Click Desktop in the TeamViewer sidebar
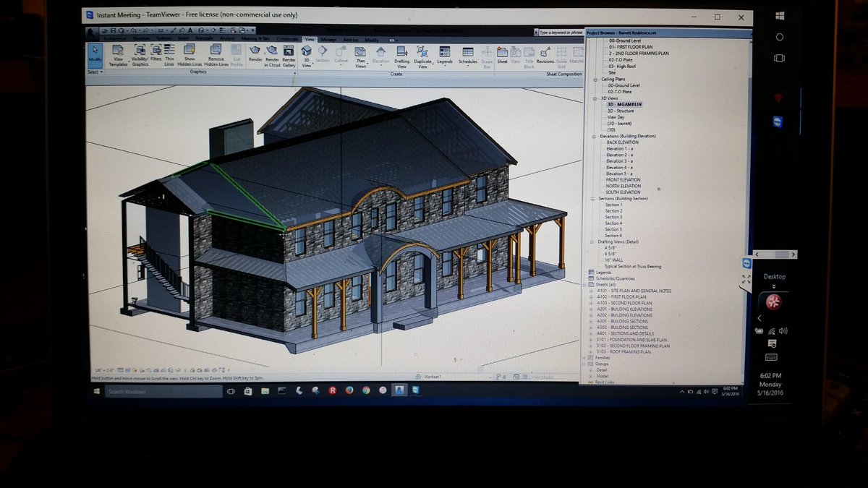The width and height of the screenshot is (868, 488). [774, 276]
